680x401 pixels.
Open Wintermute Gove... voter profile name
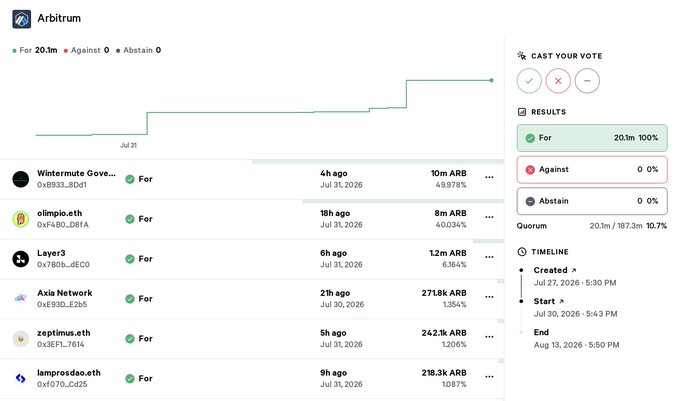76,173
